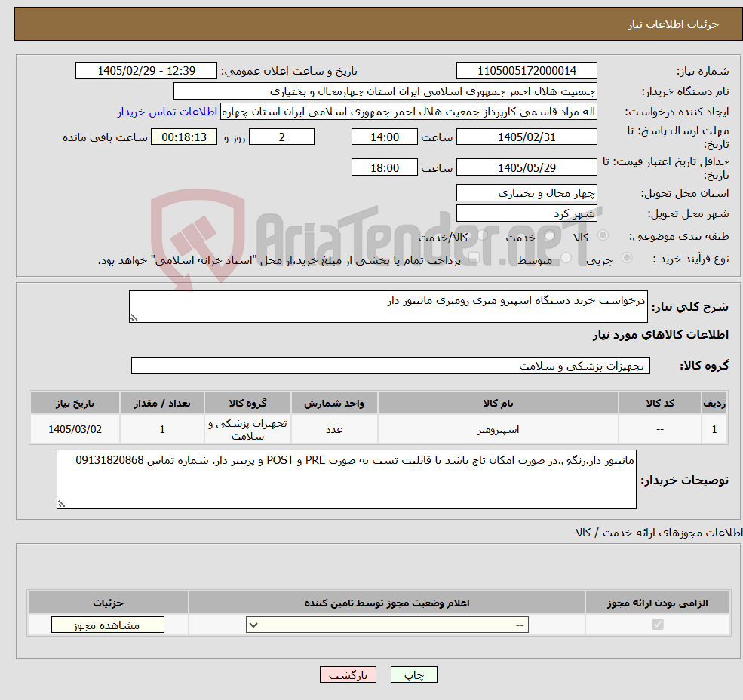The height and width of the screenshot is (700, 743).
Task: Select the خدمت radio button
Action: click(x=549, y=235)
